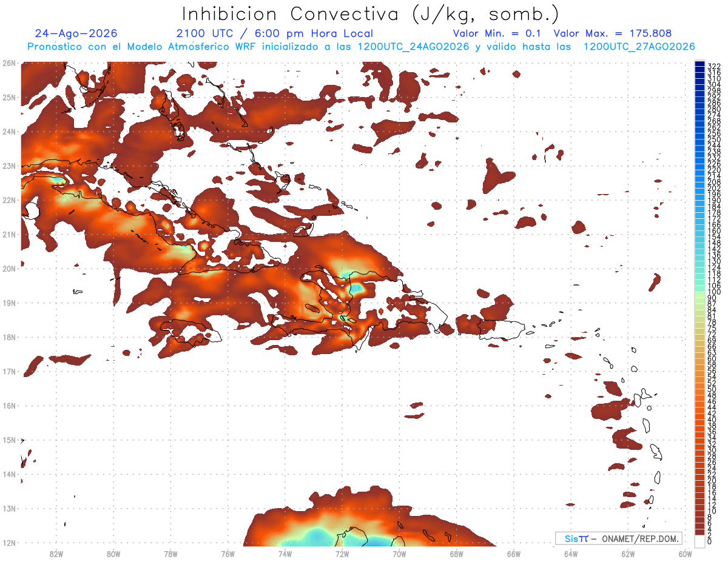Click the "Valor Min. = 0.1" text
728x562 pixels.
497,33
